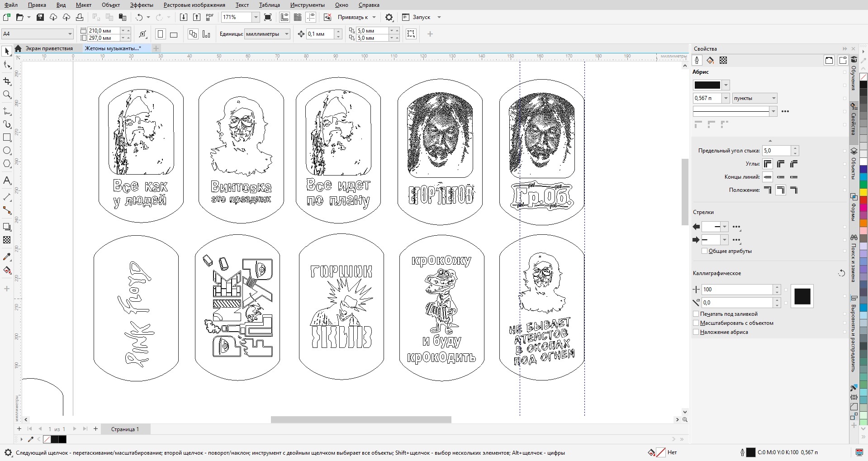This screenshot has height=461, width=868.
Task: Click the Export icon
Action: [196, 17]
